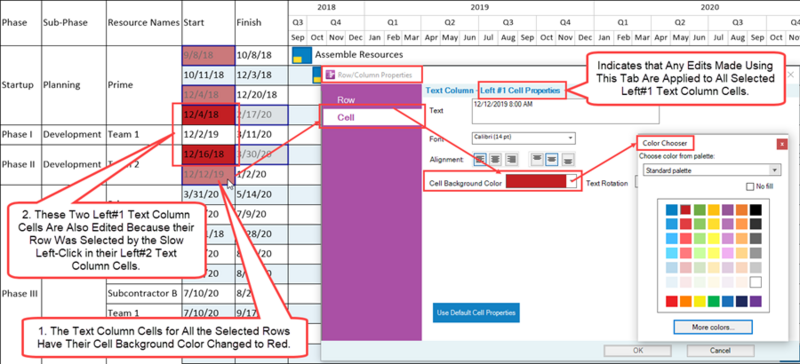
Task: Select the Start cell 12/2/19
Action: [x=209, y=135]
